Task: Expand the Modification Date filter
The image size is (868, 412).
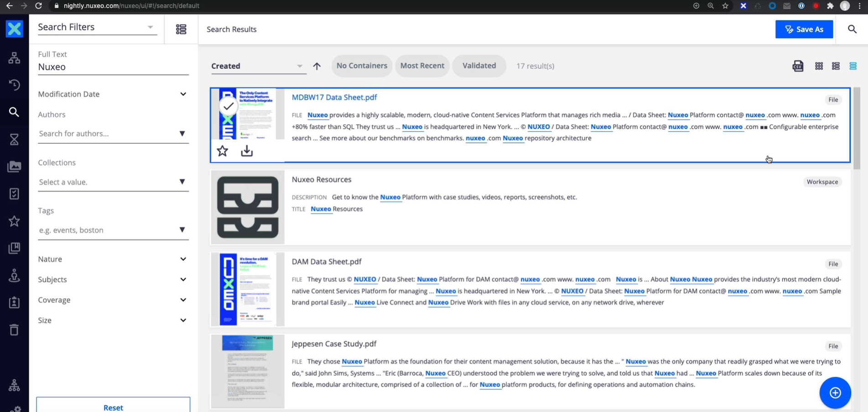Action: tap(113, 94)
